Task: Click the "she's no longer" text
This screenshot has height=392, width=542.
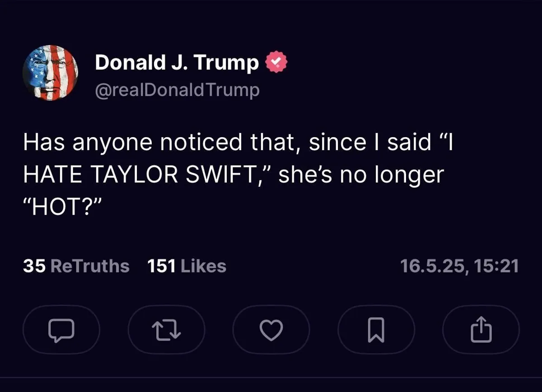Action: (361, 175)
